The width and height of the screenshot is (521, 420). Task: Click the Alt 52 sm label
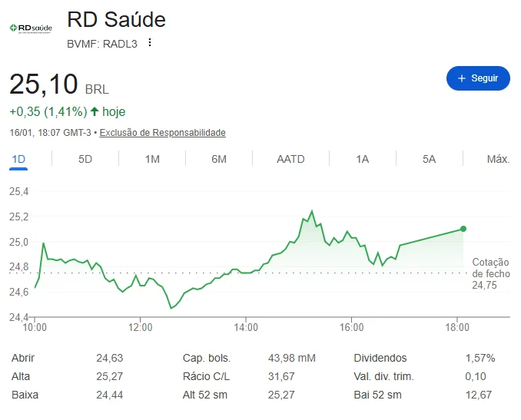pyautogui.click(x=205, y=395)
